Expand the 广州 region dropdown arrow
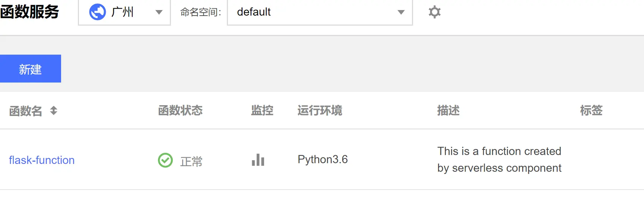The image size is (644, 197). tap(159, 12)
